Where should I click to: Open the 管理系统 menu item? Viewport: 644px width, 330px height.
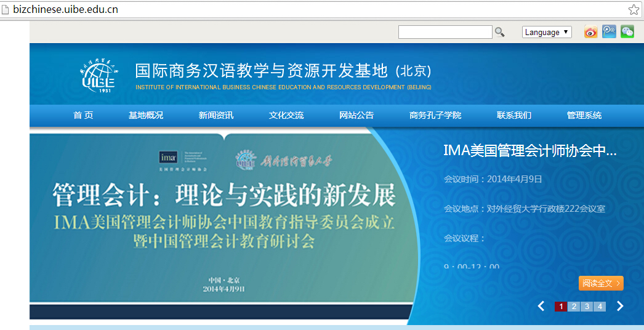tap(584, 116)
